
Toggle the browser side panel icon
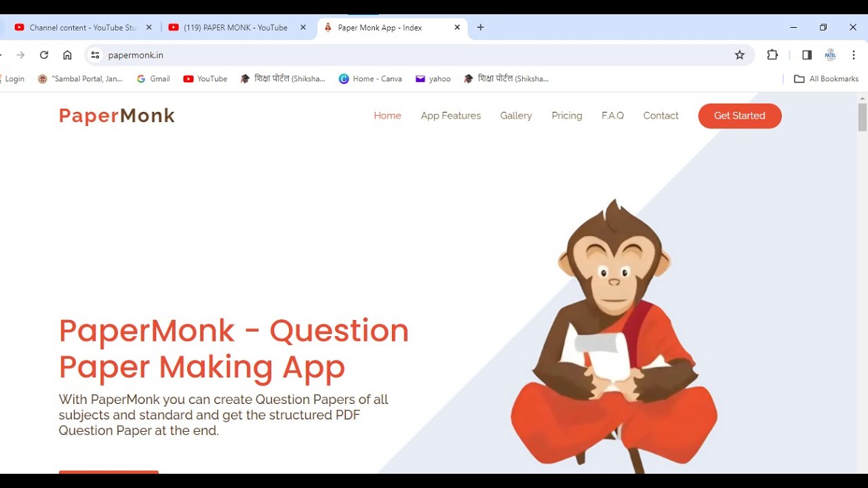[807, 55]
